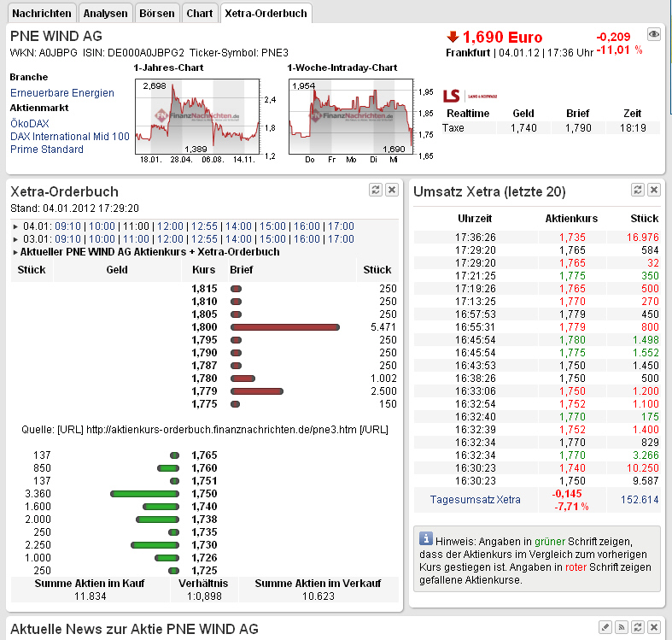Screen dimensions: 672x640
Task: Open the 1-Woche-Intraday-Chart thumbnail
Action: pyautogui.click(x=351, y=116)
